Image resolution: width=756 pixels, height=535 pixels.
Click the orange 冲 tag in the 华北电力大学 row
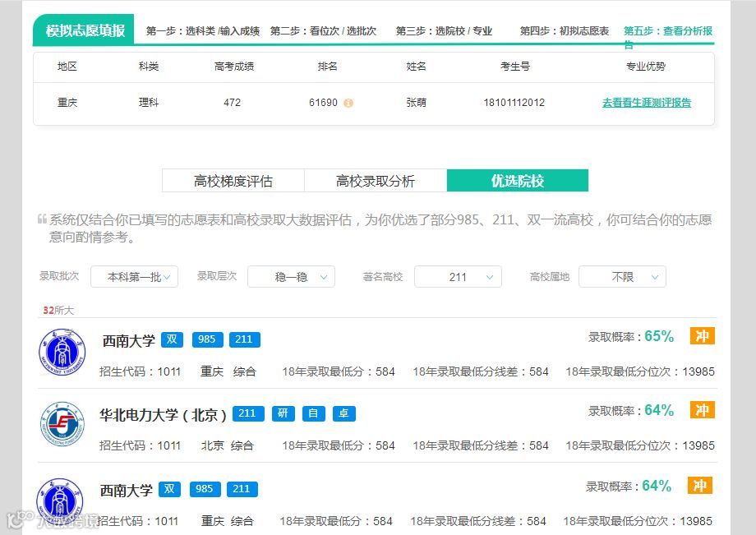(703, 410)
